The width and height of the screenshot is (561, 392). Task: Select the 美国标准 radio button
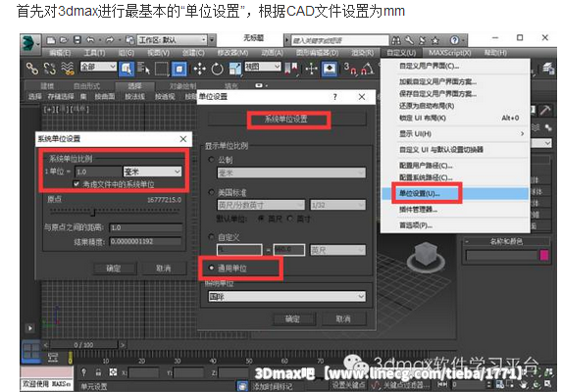click(212, 192)
